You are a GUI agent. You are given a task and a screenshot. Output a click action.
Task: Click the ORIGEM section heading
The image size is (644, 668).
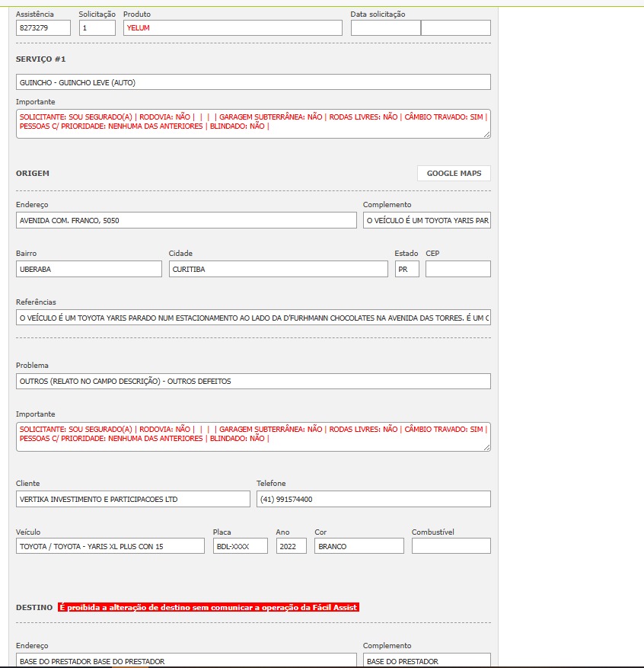[x=33, y=174]
